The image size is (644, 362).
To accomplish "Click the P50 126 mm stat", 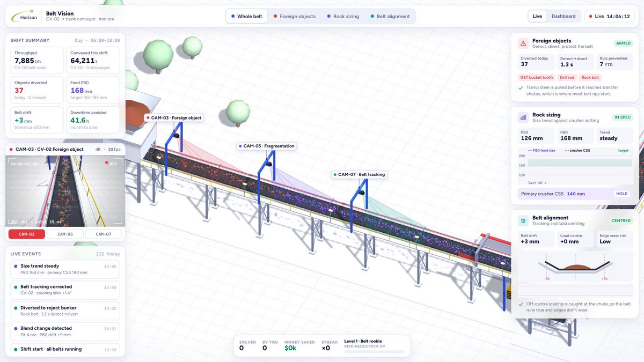I will (536, 135).
